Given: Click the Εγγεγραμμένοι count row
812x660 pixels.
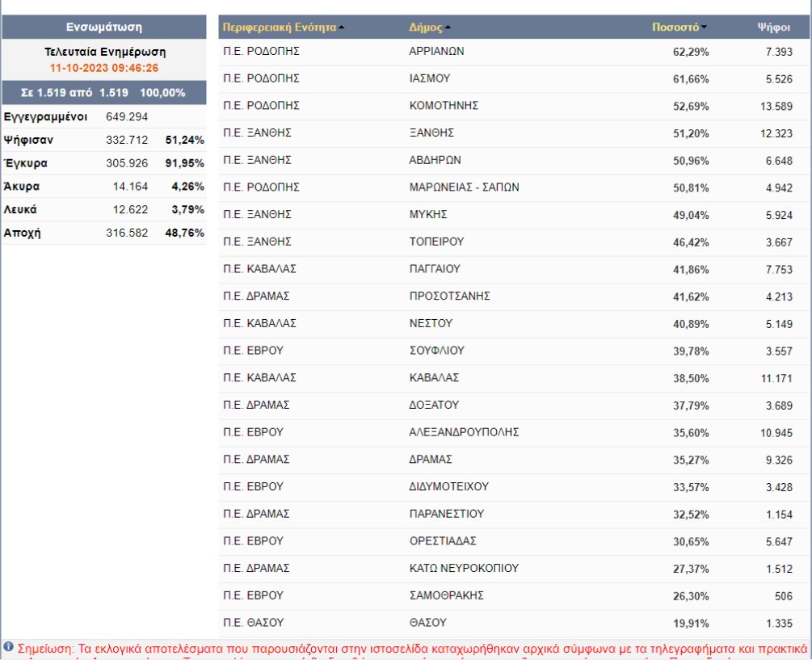Looking at the screenshot, I should tap(103, 116).
